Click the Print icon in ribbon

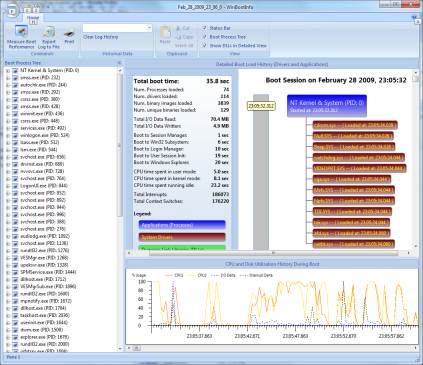(x=69, y=33)
